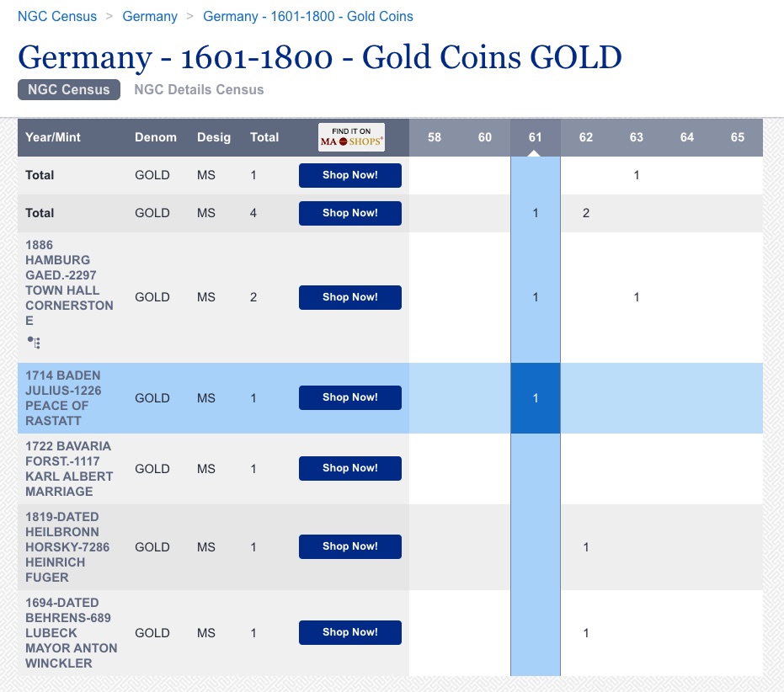Go to the Germany breadcrumb link
This screenshot has height=692, width=784.
click(x=150, y=16)
